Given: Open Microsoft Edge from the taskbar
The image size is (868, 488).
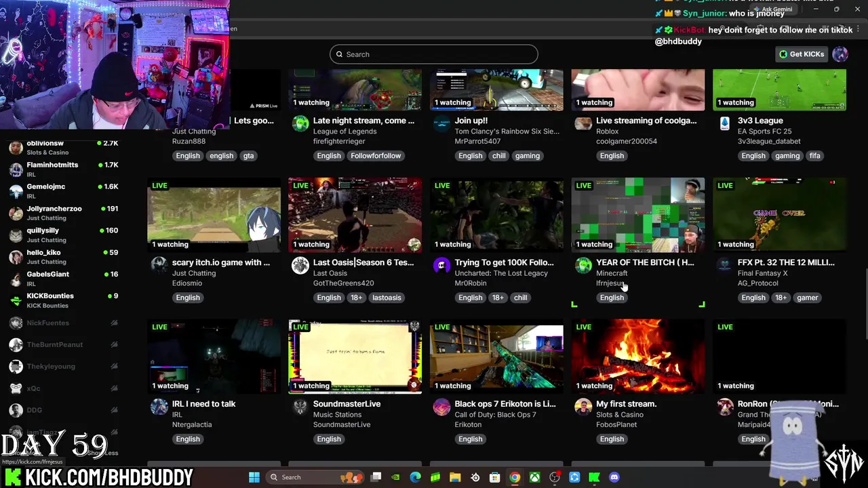Looking at the screenshot, I should 416,477.
